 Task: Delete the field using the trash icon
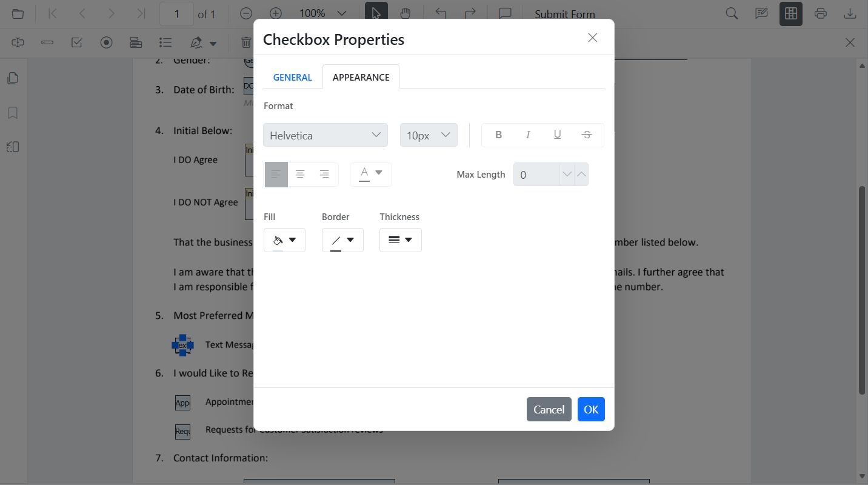click(x=245, y=42)
